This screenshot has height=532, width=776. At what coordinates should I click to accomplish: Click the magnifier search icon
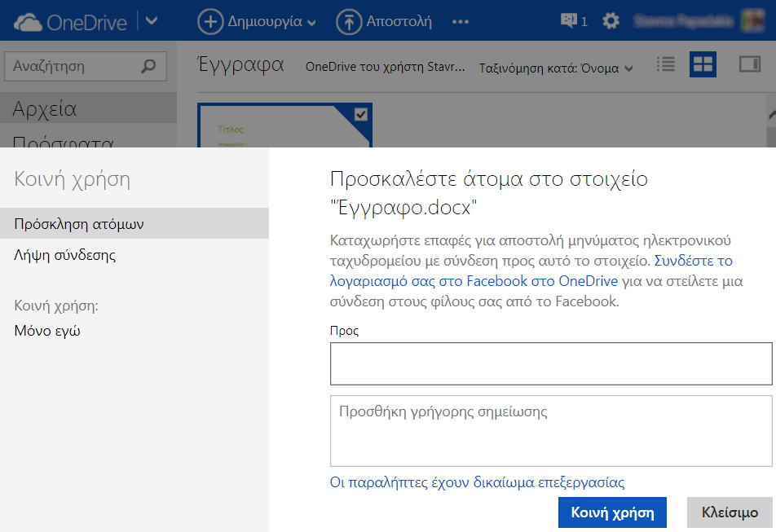point(148,66)
